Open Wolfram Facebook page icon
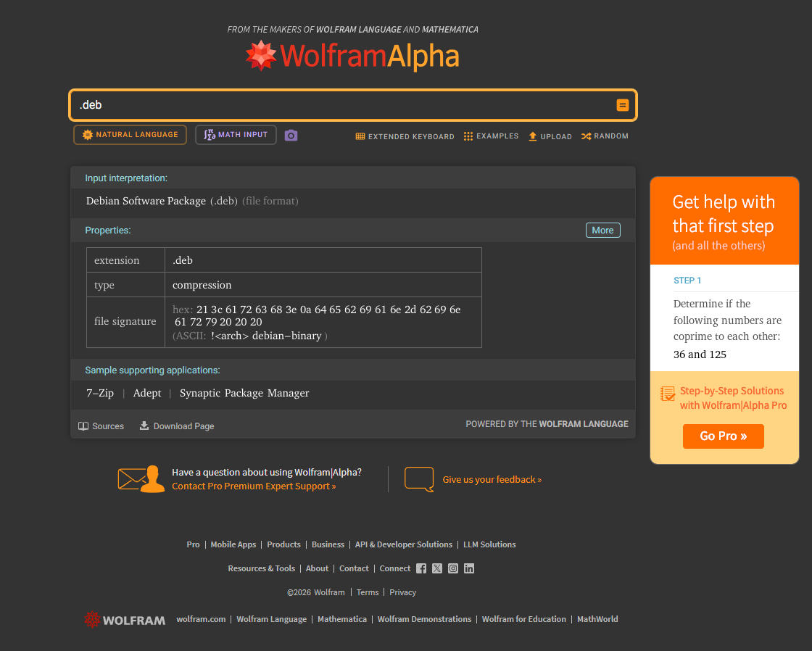The height and width of the screenshot is (651, 812). [x=421, y=568]
